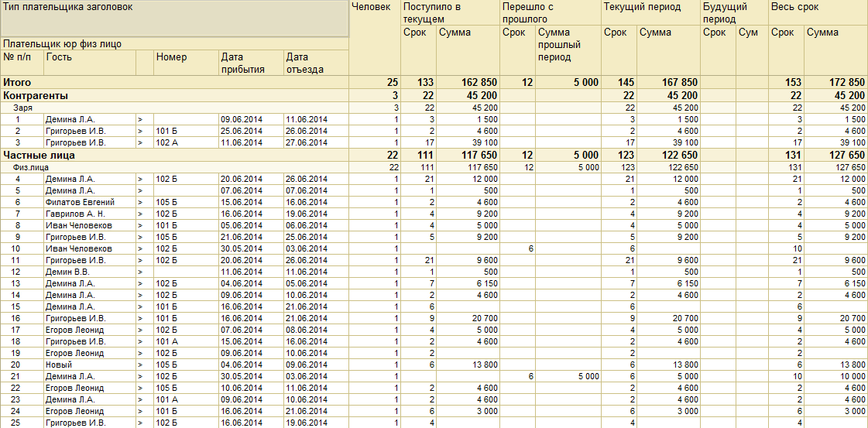Viewport: 868px width, 428px height.
Task: Click room number '105 Б' of Филатов Евгений
Action: [x=185, y=202]
